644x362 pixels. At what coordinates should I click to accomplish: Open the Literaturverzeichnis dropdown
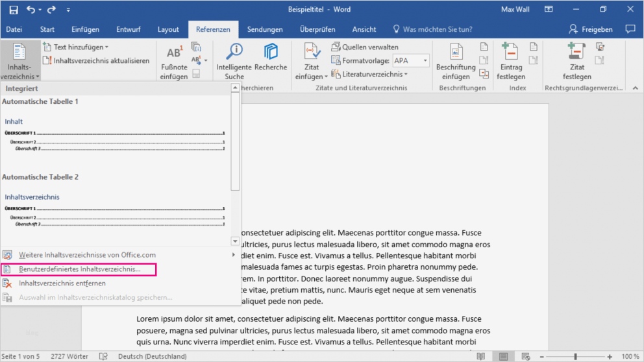tap(369, 75)
